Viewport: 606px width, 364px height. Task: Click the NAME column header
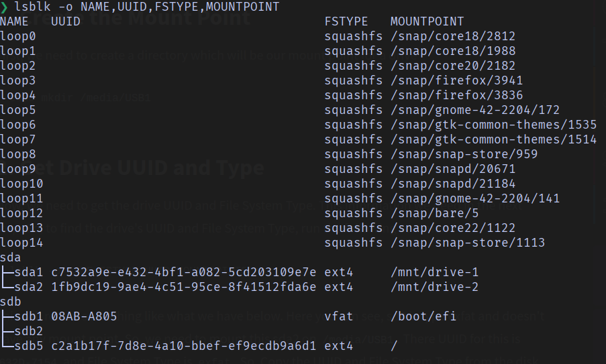pyautogui.click(x=14, y=21)
